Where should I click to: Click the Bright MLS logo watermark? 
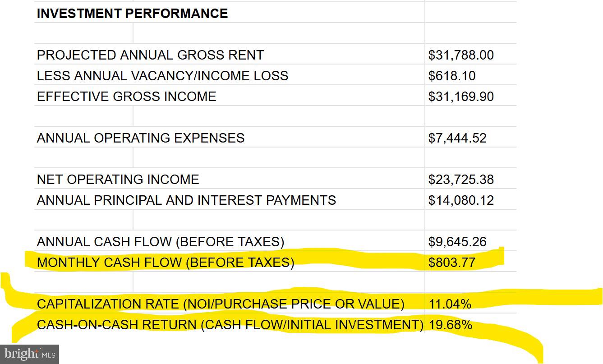tap(30, 354)
